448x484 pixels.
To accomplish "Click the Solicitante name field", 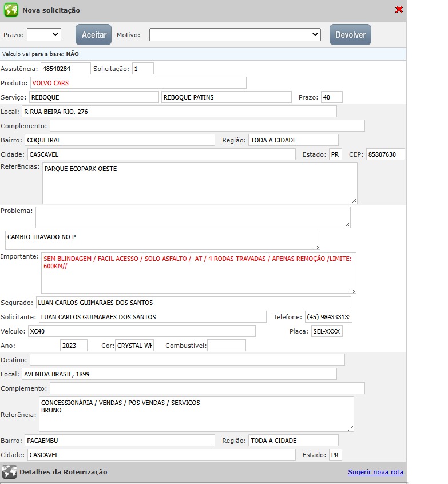I will pos(153,317).
